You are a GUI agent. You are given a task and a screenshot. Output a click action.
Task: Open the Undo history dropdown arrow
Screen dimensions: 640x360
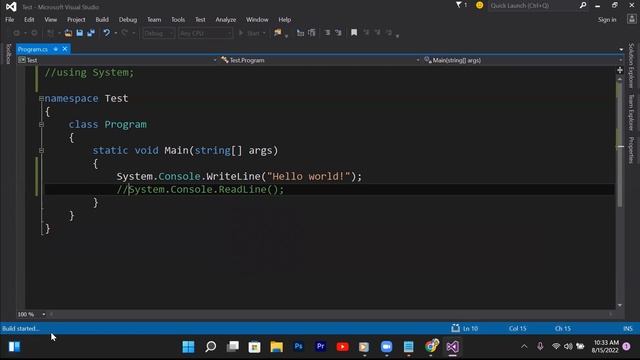click(x=116, y=33)
